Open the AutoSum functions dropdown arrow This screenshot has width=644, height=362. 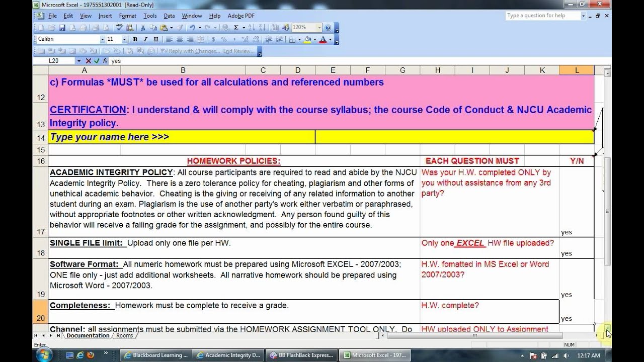point(244,28)
